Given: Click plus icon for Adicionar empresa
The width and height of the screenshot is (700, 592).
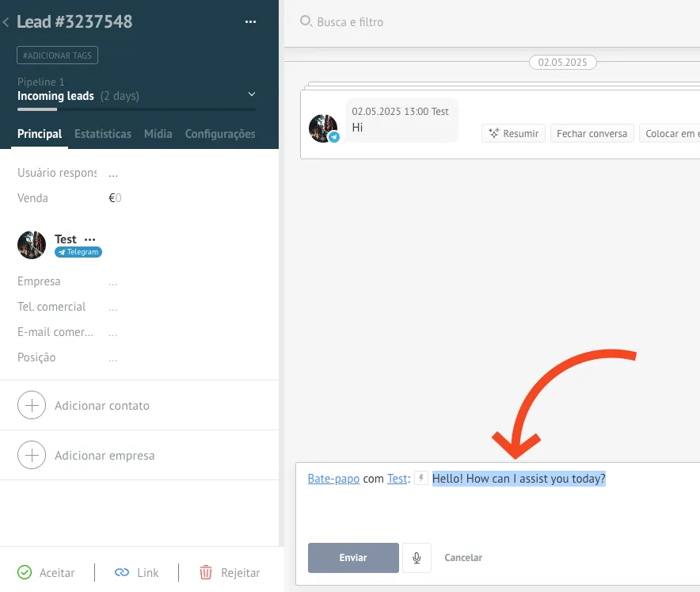Looking at the screenshot, I should 32,456.
